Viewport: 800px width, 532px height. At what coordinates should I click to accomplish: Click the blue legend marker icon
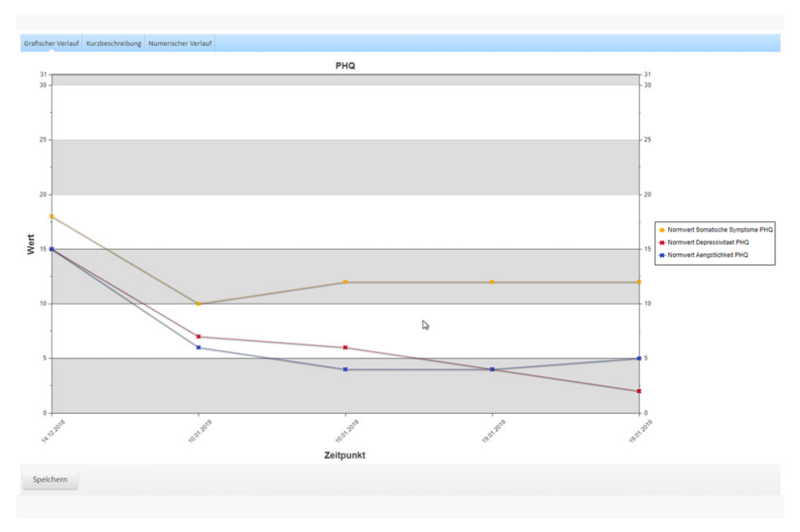point(662,255)
